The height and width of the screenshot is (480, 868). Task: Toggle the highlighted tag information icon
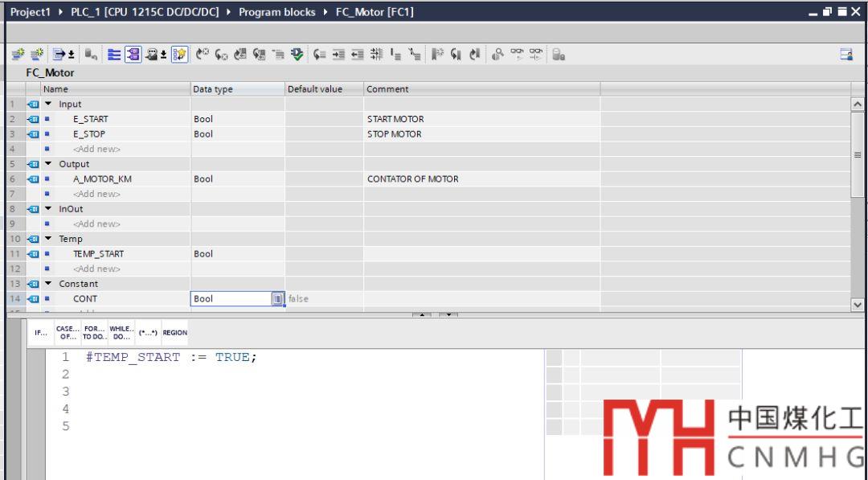coord(133,54)
